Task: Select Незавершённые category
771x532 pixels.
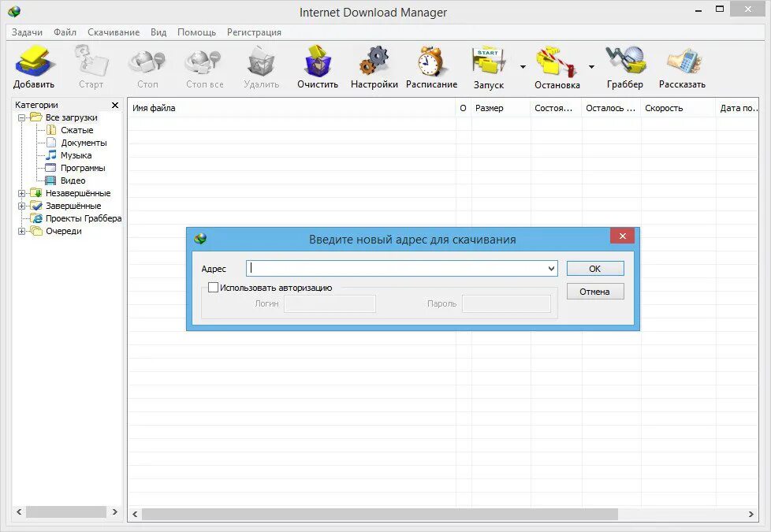Action: tap(78, 193)
